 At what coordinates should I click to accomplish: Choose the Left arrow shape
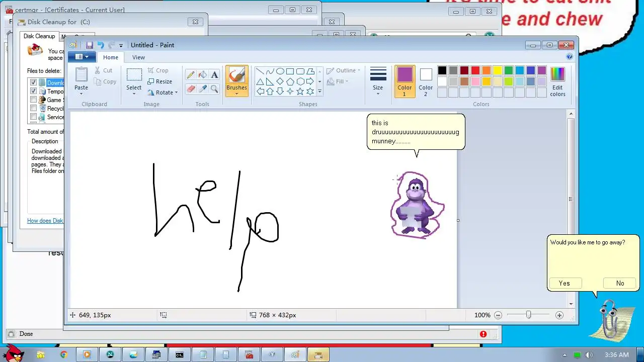pos(260,92)
